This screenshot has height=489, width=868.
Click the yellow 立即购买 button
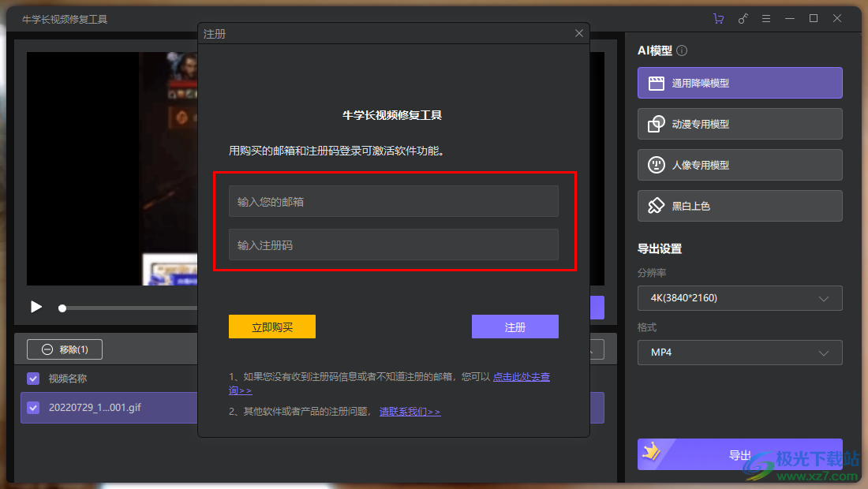click(x=272, y=327)
